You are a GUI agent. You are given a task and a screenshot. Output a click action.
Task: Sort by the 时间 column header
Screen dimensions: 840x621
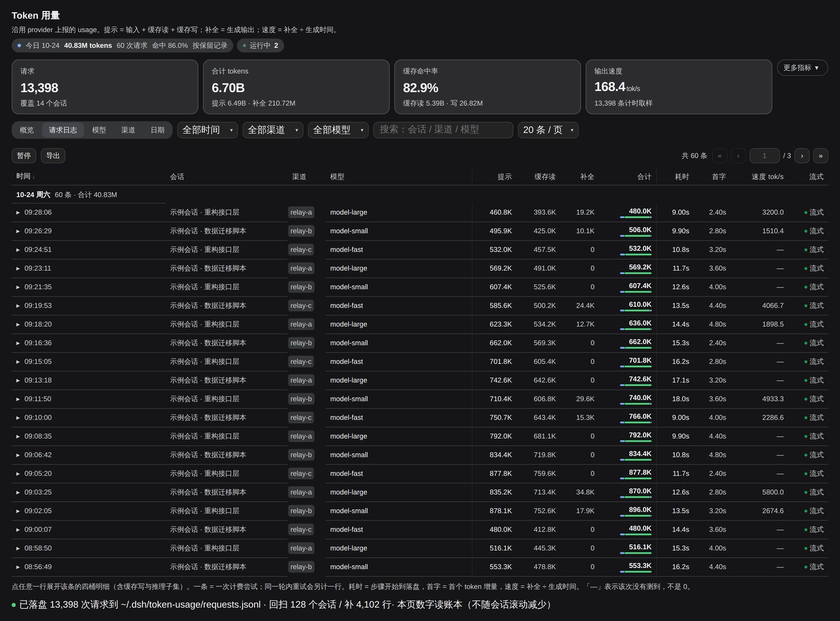click(x=25, y=176)
